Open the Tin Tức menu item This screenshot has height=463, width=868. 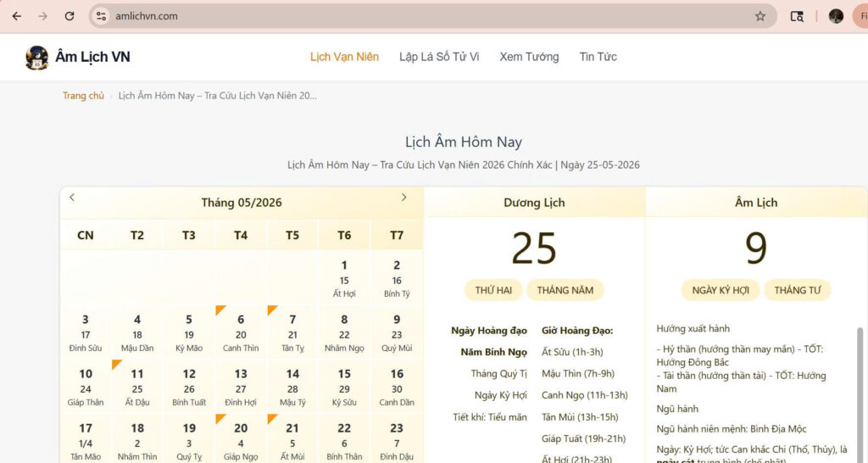[x=598, y=57]
